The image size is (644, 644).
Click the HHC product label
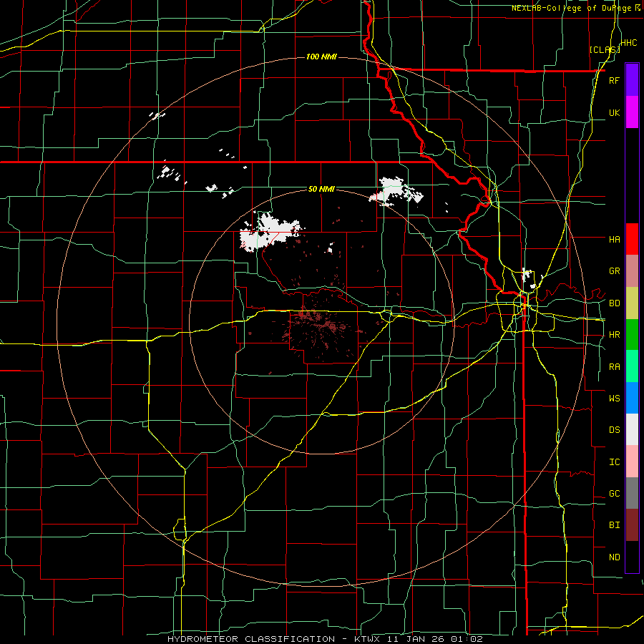[628, 43]
